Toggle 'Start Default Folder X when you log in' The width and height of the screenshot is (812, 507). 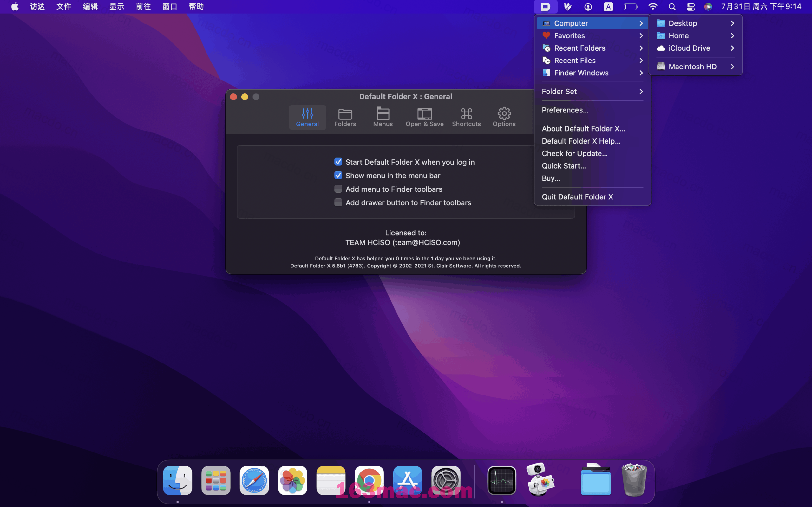coord(338,162)
